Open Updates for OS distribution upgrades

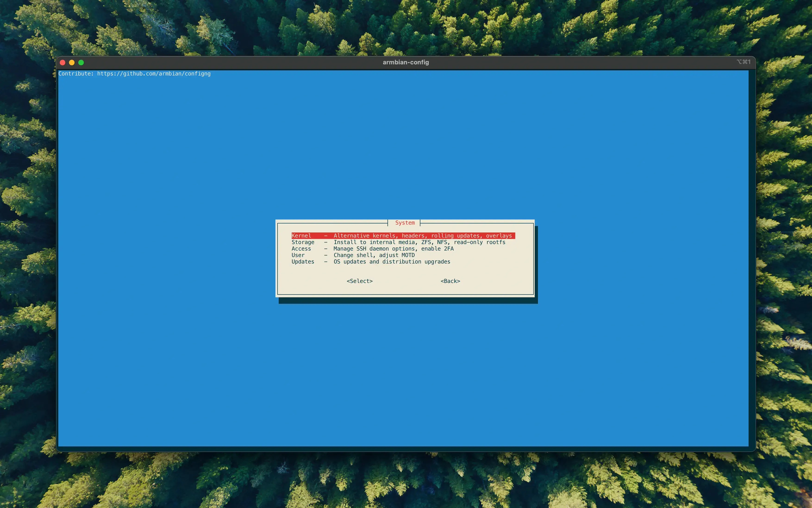pyautogui.click(x=303, y=261)
